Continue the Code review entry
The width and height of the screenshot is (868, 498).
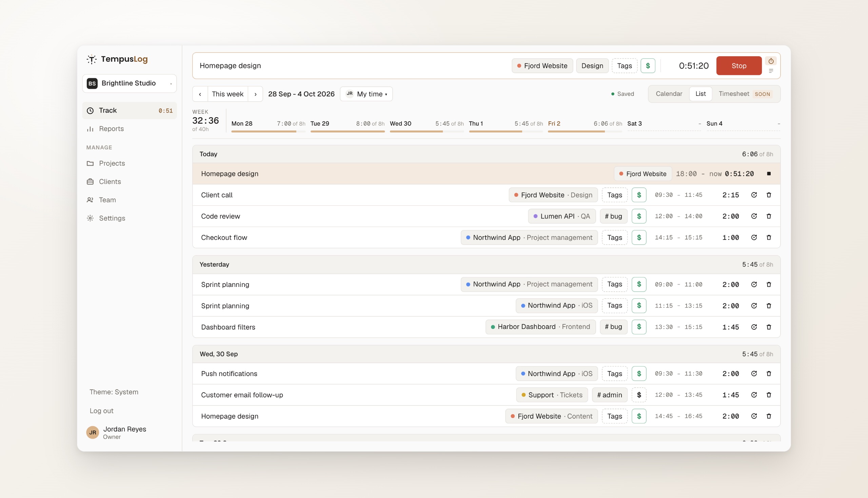pyautogui.click(x=754, y=216)
